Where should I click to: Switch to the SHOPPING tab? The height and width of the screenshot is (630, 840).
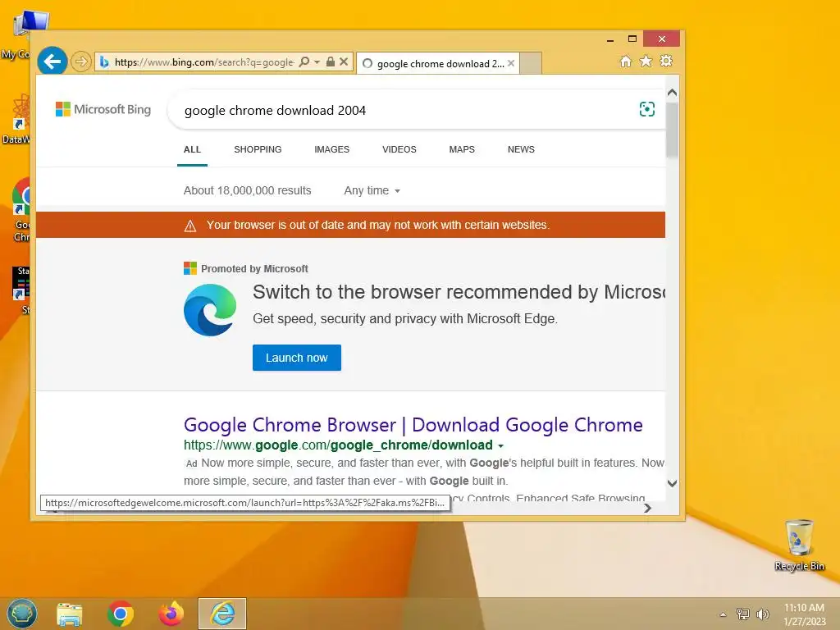258,149
